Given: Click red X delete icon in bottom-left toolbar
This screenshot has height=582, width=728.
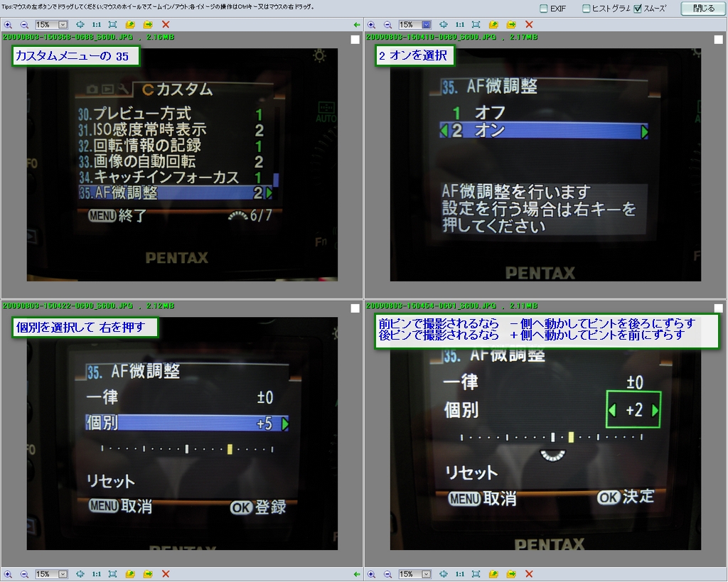Looking at the screenshot, I should tap(166, 574).
